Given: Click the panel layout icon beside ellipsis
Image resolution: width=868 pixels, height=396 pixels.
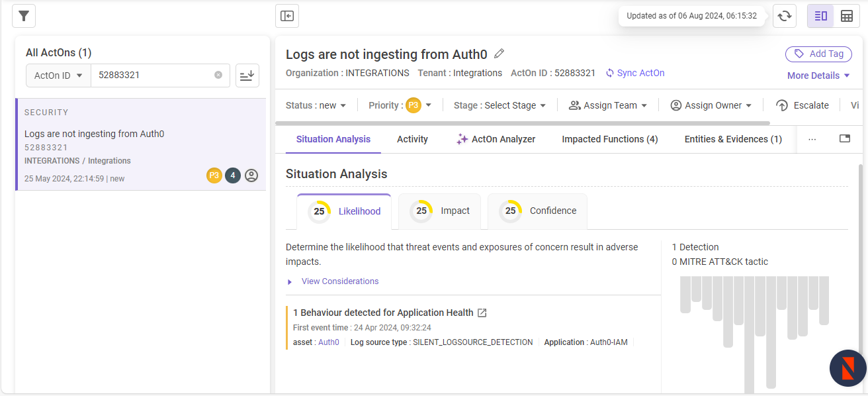Looking at the screenshot, I should pos(844,138).
